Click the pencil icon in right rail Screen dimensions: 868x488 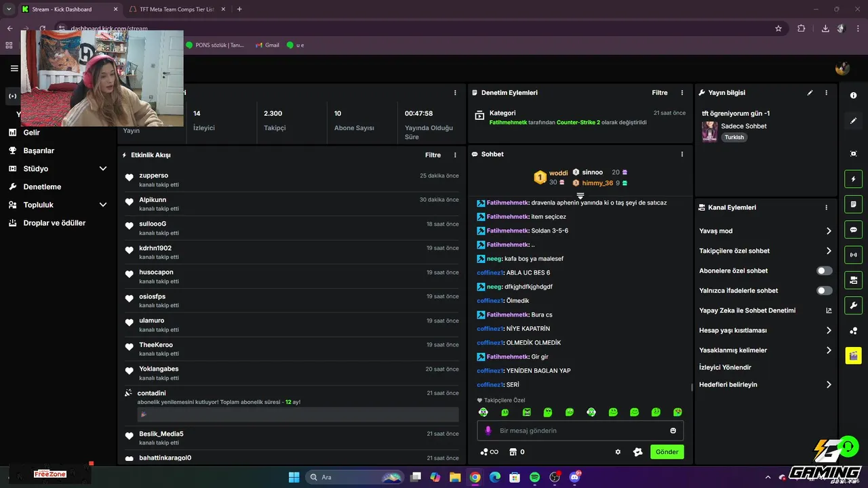pyautogui.click(x=853, y=121)
